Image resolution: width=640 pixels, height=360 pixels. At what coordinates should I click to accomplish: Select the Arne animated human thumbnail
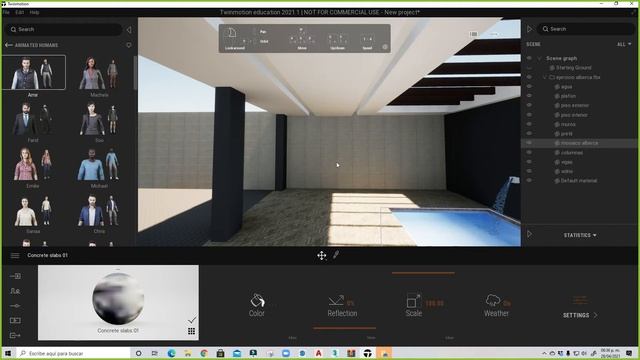coord(33,73)
